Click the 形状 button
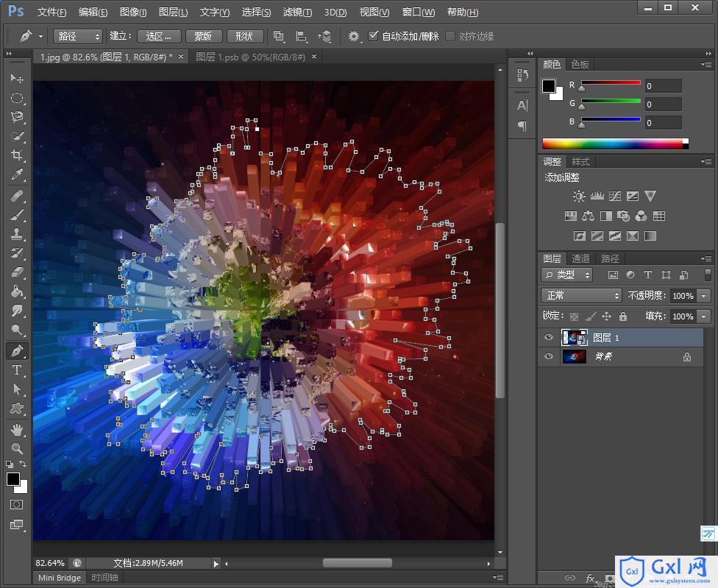Viewport: 718px width, 588px height. click(244, 36)
